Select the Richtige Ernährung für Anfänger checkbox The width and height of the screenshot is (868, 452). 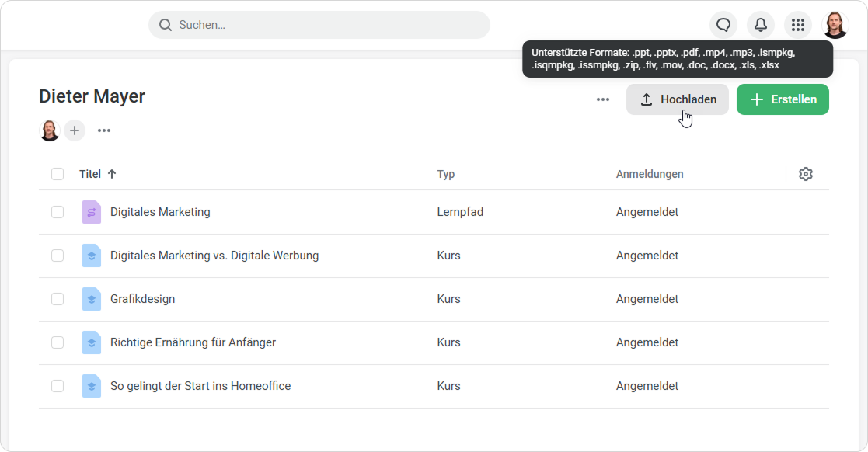58,342
